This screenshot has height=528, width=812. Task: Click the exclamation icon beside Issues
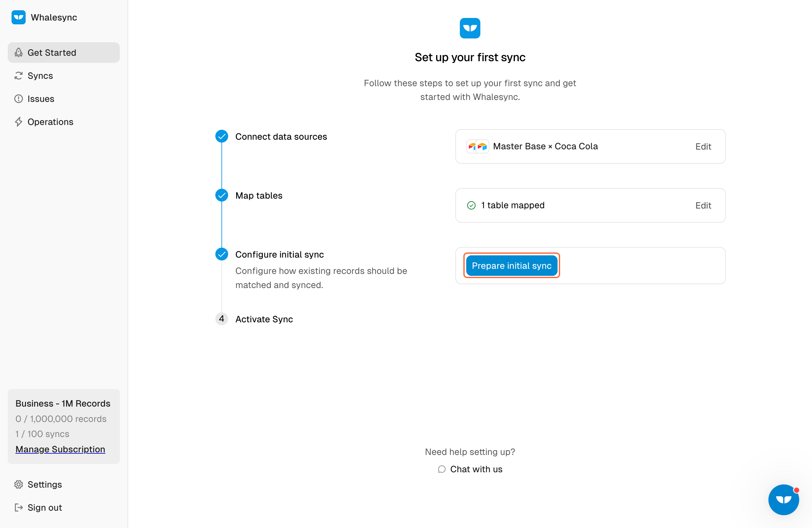click(x=18, y=99)
